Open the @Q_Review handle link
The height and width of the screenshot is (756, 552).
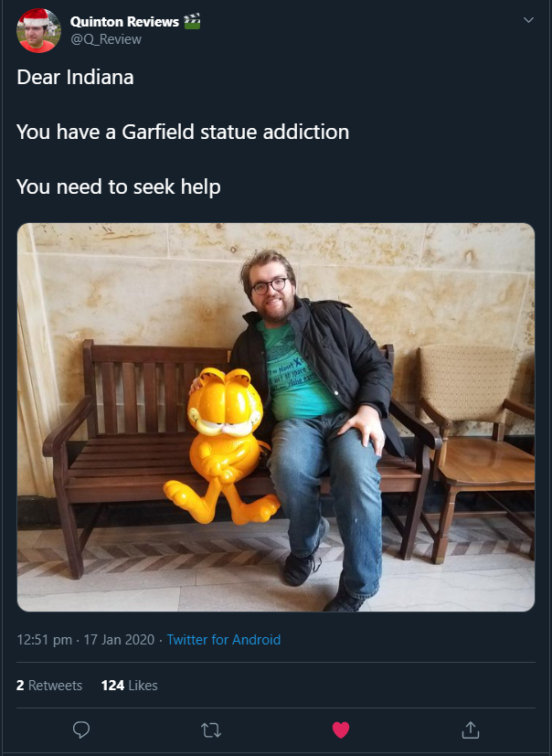(x=106, y=39)
